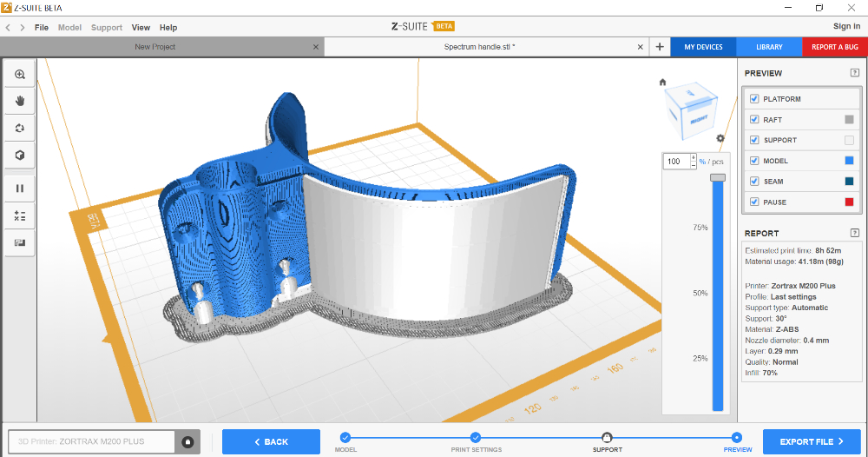Switch units between % and pcs

tap(712, 162)
